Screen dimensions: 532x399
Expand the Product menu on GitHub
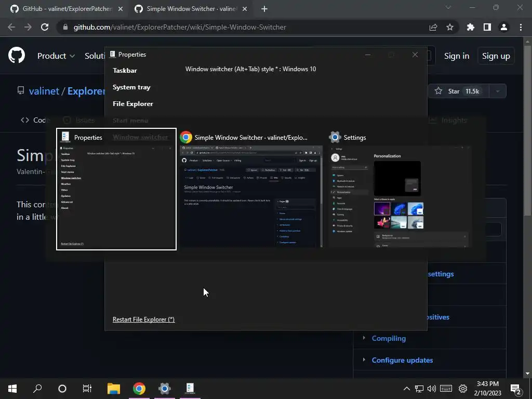56,56
